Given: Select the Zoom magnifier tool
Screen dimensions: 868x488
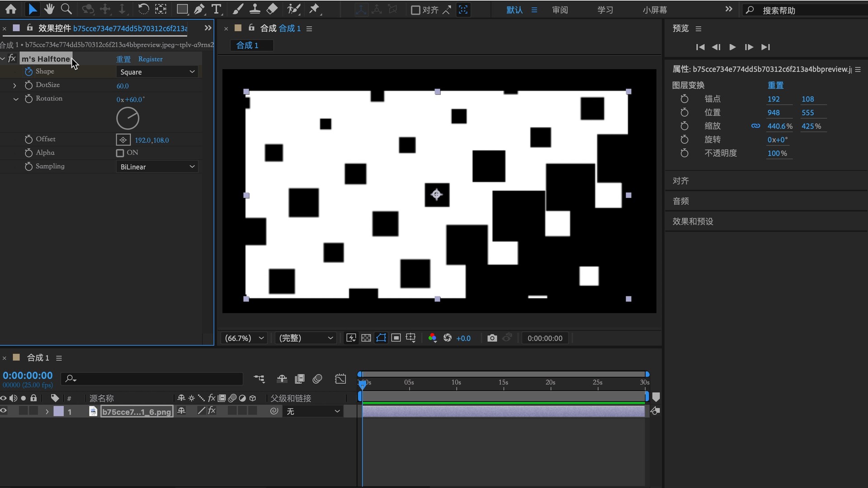Looking at the screenshot, I should [66, 9].
